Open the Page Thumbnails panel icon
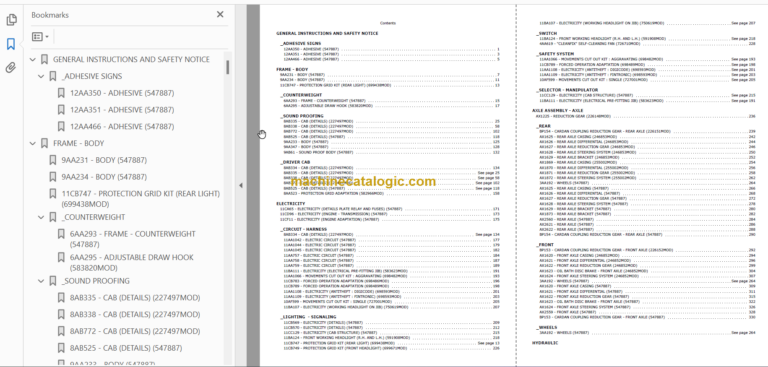768x367 pixels. tap(11, 20)
